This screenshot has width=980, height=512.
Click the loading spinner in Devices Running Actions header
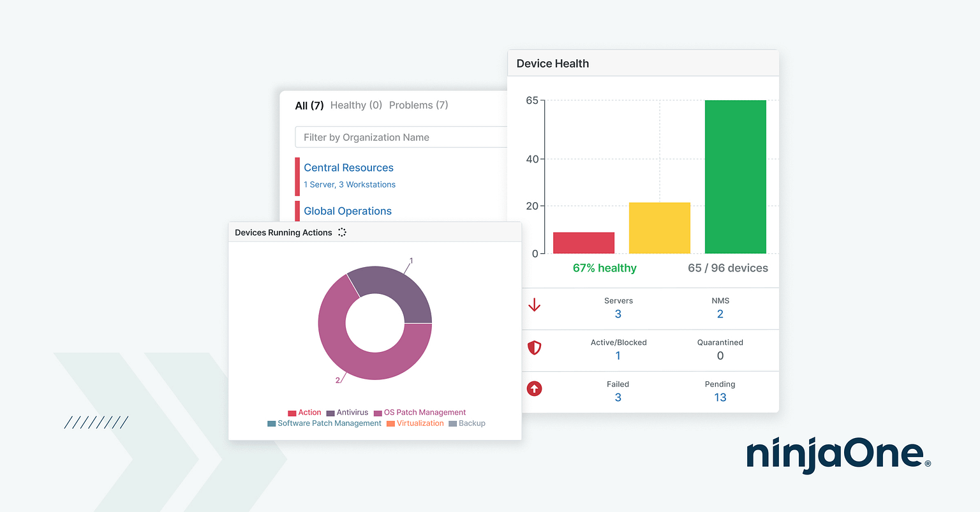click(x=342, y=232)
